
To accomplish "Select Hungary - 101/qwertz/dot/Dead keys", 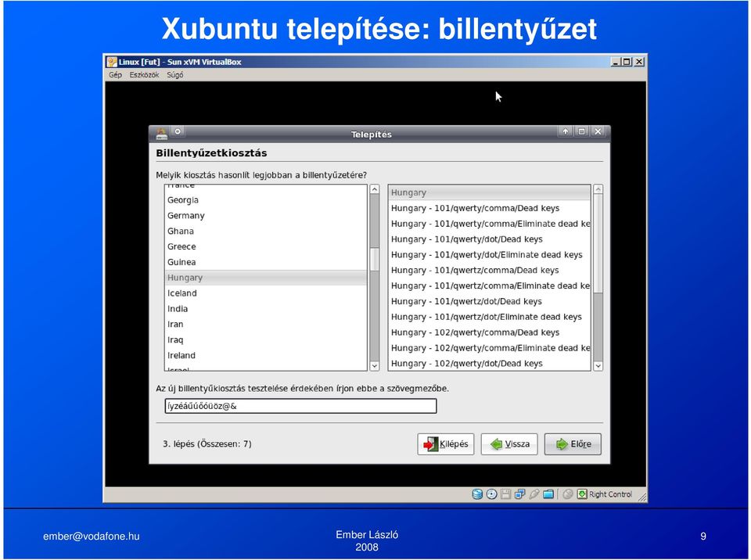I will [x=490, y=301].
